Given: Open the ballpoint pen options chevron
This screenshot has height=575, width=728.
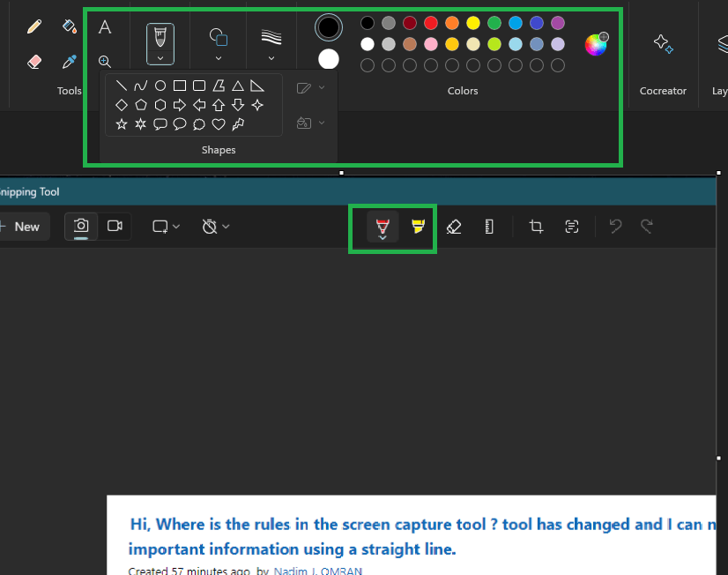Looking at the screenshot, I should 383,238.
